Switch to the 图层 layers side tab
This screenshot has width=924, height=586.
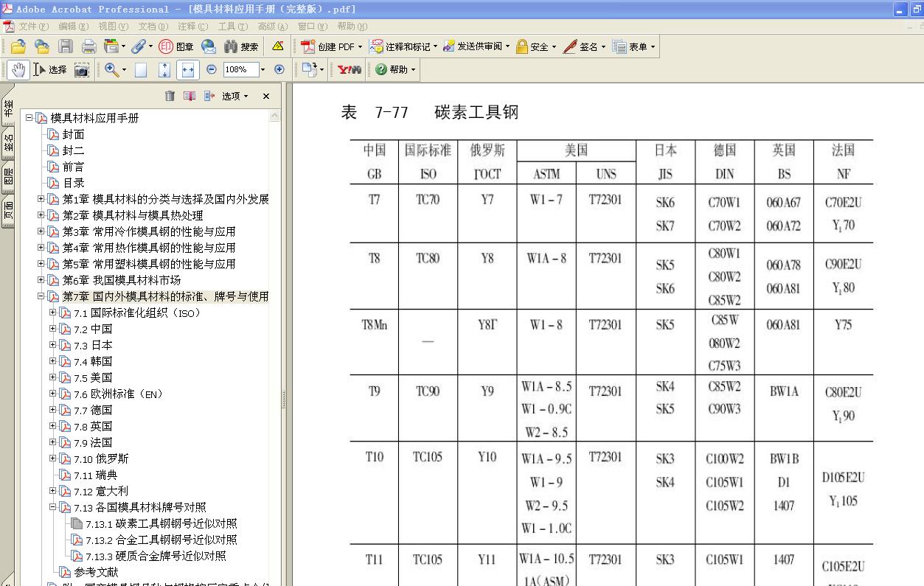click(8, 177)
